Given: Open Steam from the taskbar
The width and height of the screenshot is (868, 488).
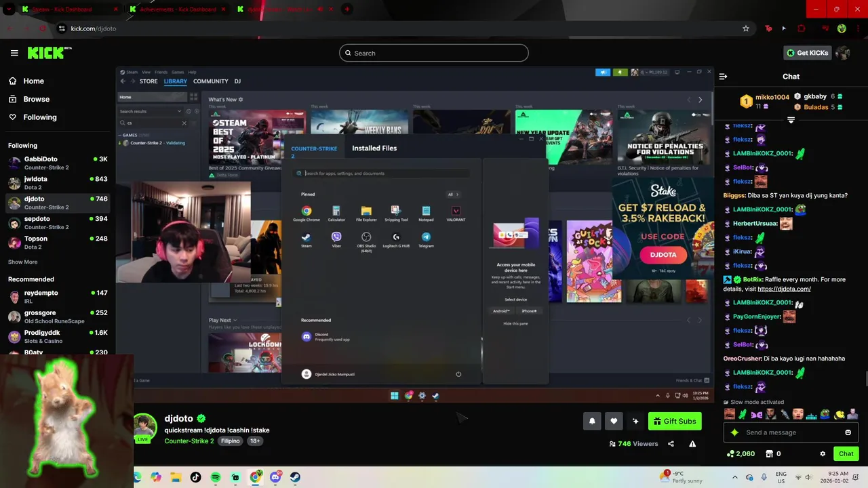Looking at the screenshot, I should click(295, 477).
